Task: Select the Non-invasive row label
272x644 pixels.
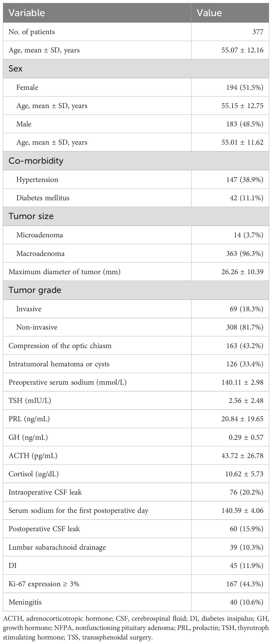Action: point(37,327)
